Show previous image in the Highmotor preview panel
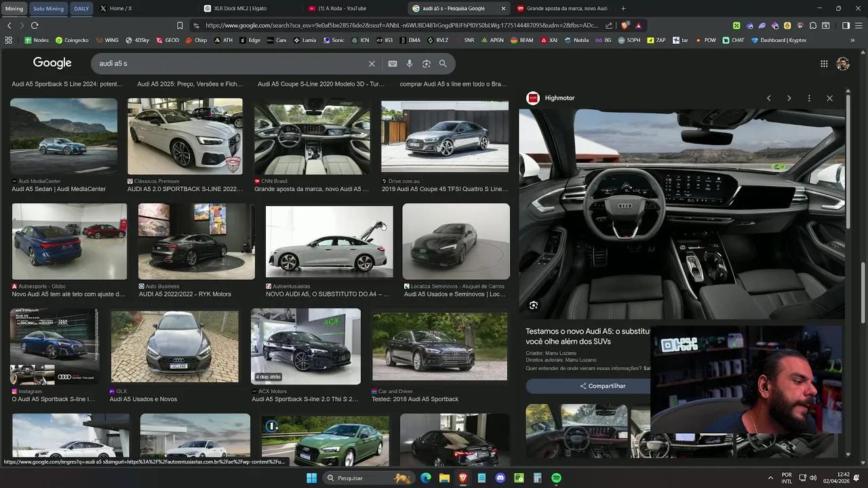This screenshot has width=868, height=488. click(768, 98)
